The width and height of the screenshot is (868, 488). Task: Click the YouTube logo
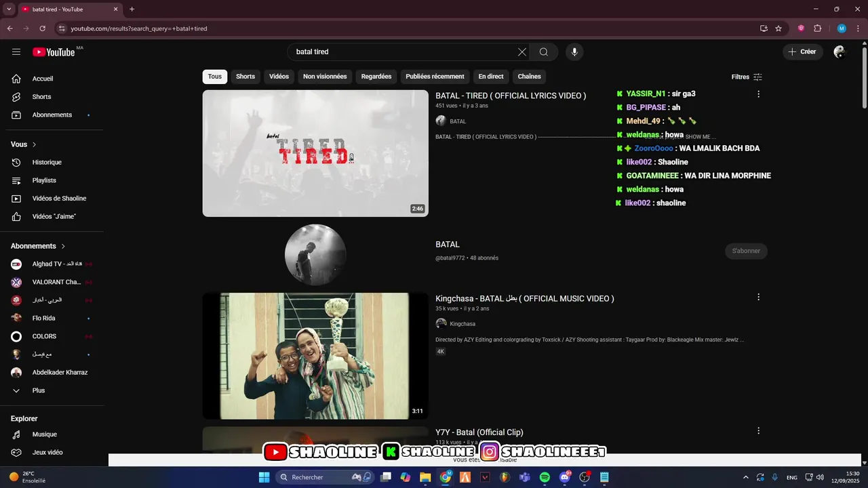tap(54, 52)
